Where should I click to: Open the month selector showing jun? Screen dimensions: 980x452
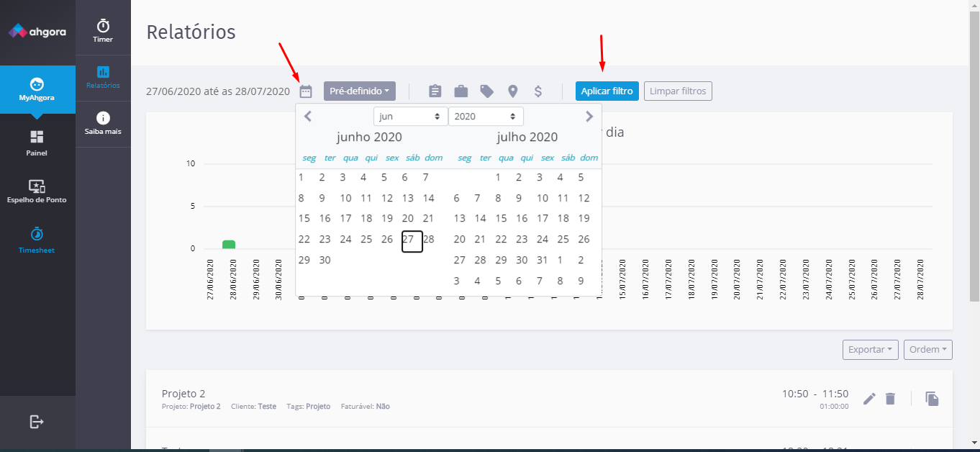click(x=410, y=116)
